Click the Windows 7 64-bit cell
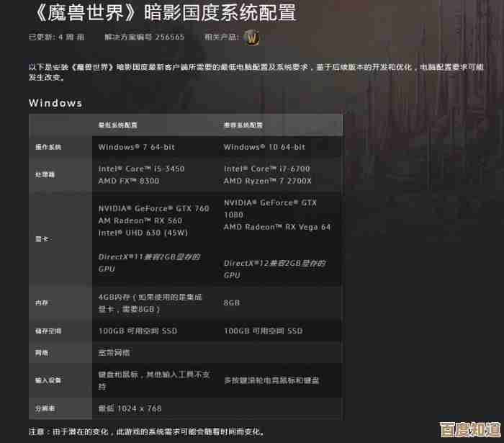Screen dimensions: 504x443 (x=136, y=147)
